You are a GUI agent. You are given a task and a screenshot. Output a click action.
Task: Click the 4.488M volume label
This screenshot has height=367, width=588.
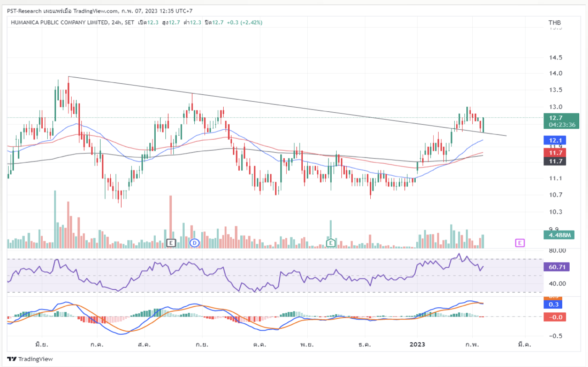[559, 235]
